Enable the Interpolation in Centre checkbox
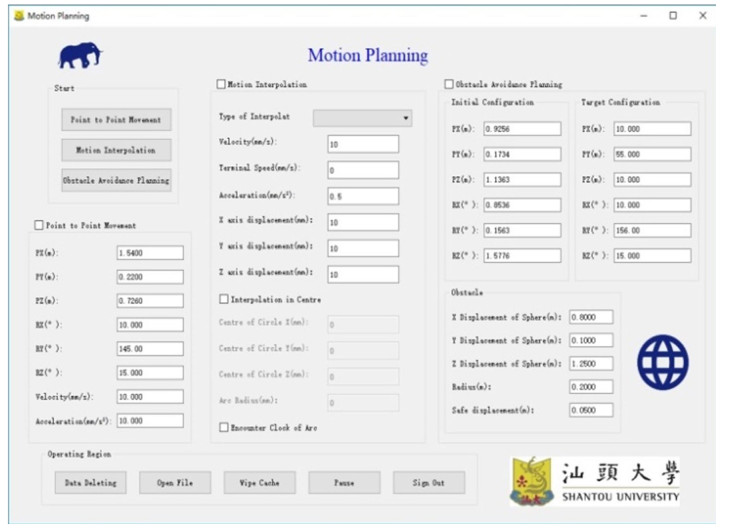Image resolution: width=730 pixels, height=529 pixels. tap(224, 299)
